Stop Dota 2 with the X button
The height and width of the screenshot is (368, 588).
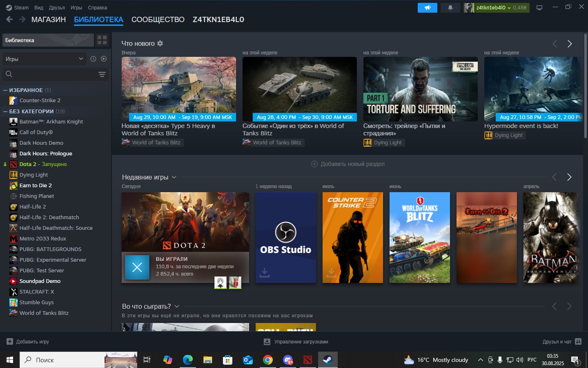(137, 267)
